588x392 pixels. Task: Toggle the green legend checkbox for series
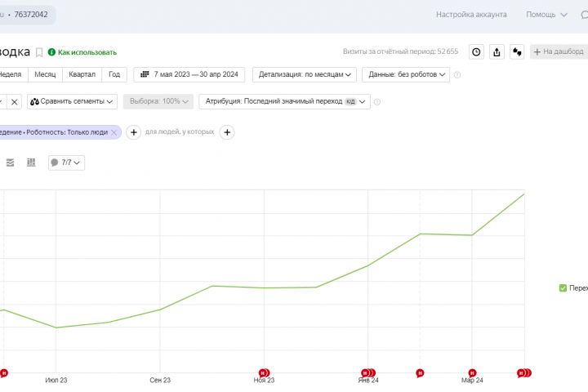pyautogui.click(x=563, y=287)
